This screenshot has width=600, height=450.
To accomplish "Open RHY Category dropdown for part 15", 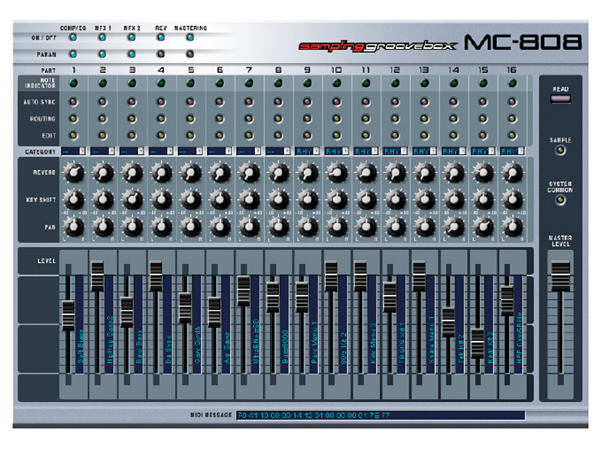I will click(483, 152).
